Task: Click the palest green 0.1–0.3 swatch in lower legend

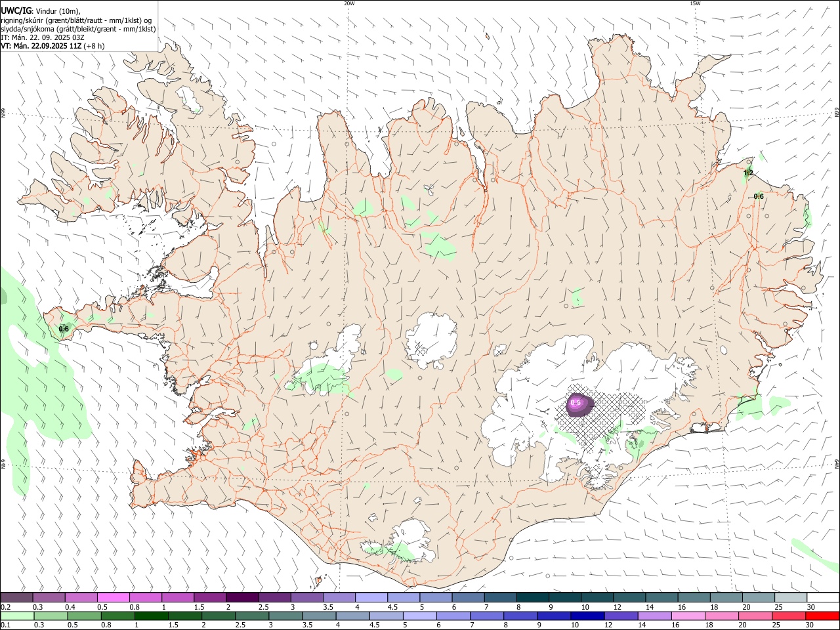Action: click(x=17, y=616)
